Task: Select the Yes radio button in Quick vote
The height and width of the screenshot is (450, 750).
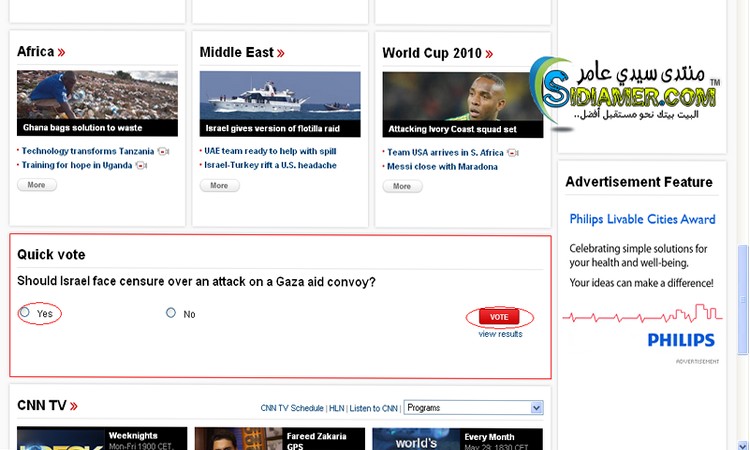Action: click(x=25, y=313)
